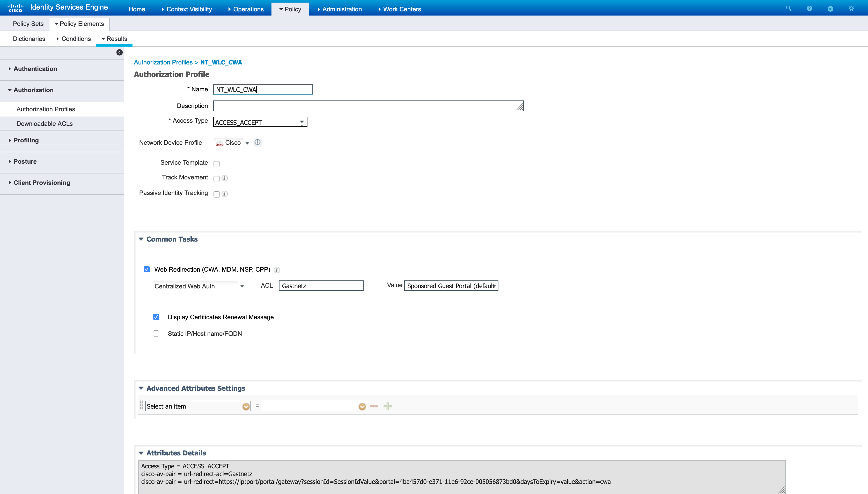Open the Results tab

(114, 39)
